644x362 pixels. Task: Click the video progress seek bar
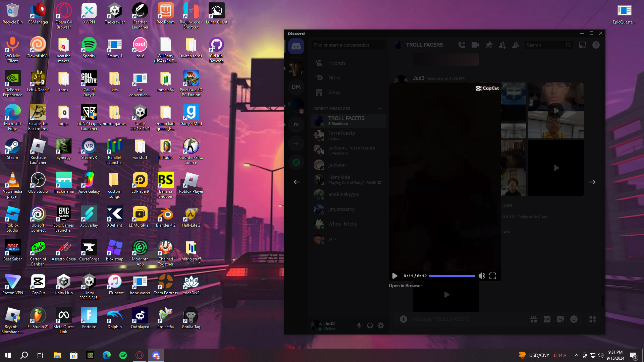(x=452, y=276)
